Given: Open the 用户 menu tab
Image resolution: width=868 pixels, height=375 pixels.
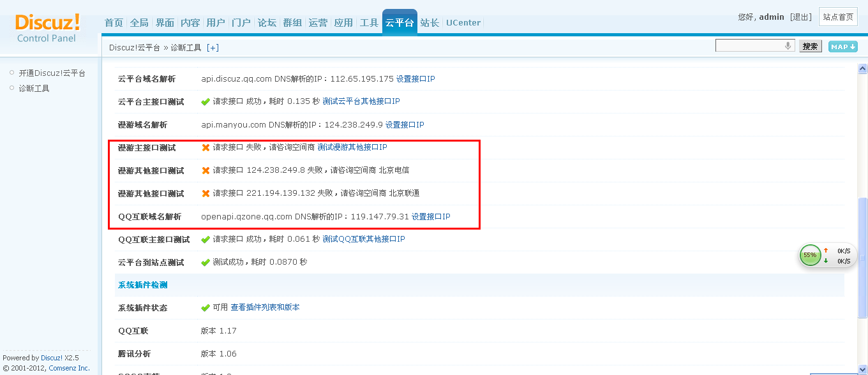Looking at the screenshot, I should [x=216, y=22].
